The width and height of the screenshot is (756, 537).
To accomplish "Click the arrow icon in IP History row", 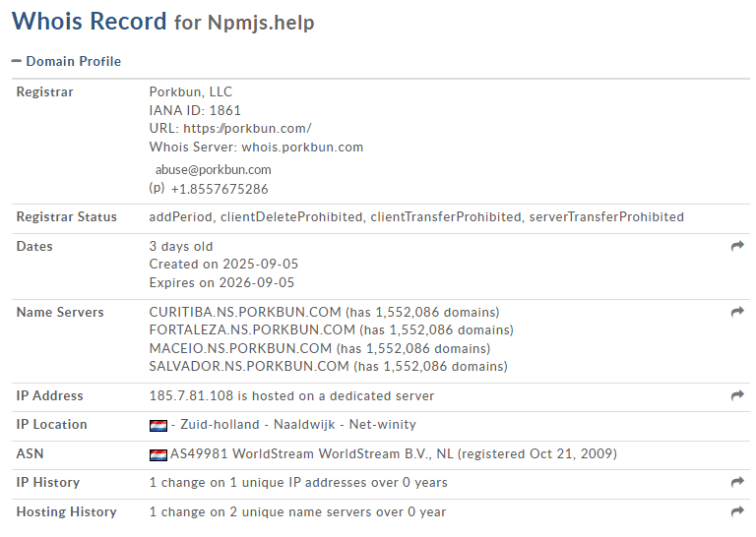I will 737,483.
